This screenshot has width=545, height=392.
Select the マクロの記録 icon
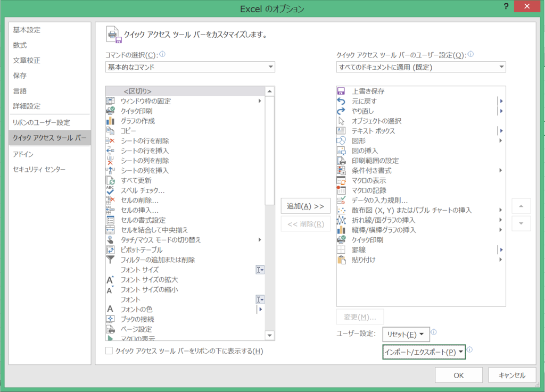coord(341,190)
